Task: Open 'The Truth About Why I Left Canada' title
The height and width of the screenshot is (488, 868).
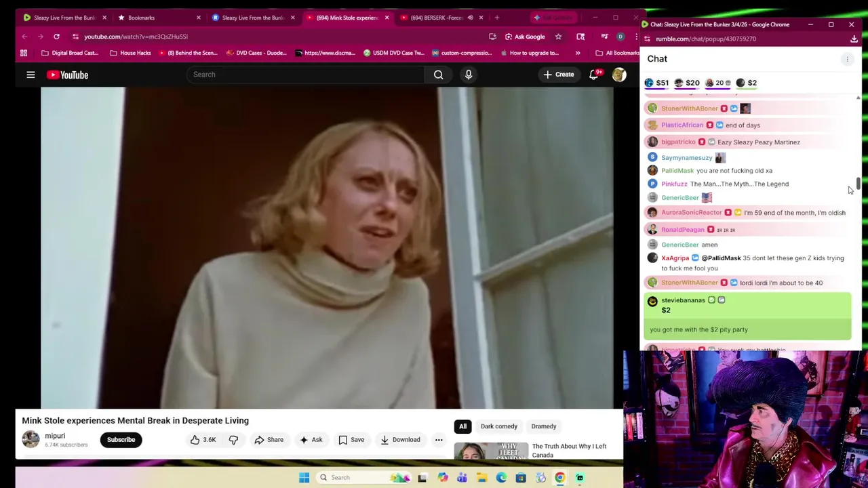Action: tap(569, 451)
